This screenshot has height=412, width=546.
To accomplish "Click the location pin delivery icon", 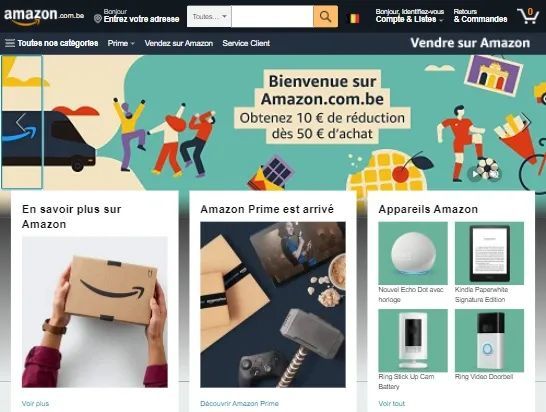I will (98, 18).
